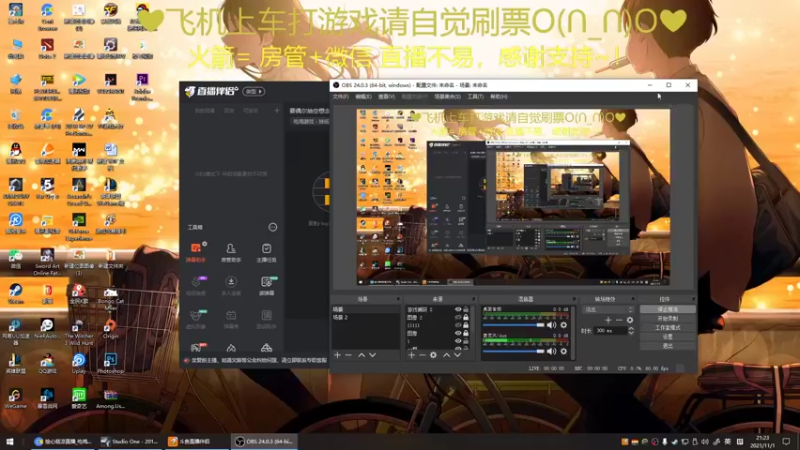800x450 pixels.
Task: Open the desktop audio settings gear
Action: pyautogui.click(x=564, y=325)
